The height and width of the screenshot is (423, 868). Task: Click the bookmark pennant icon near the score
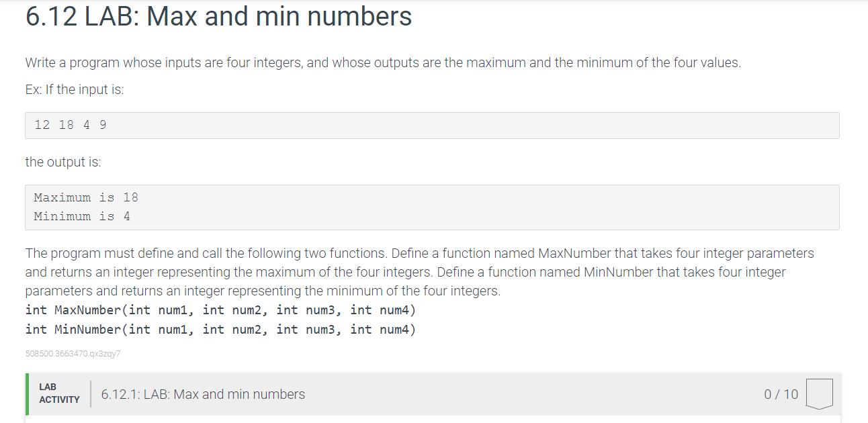(x=820, y=393)
